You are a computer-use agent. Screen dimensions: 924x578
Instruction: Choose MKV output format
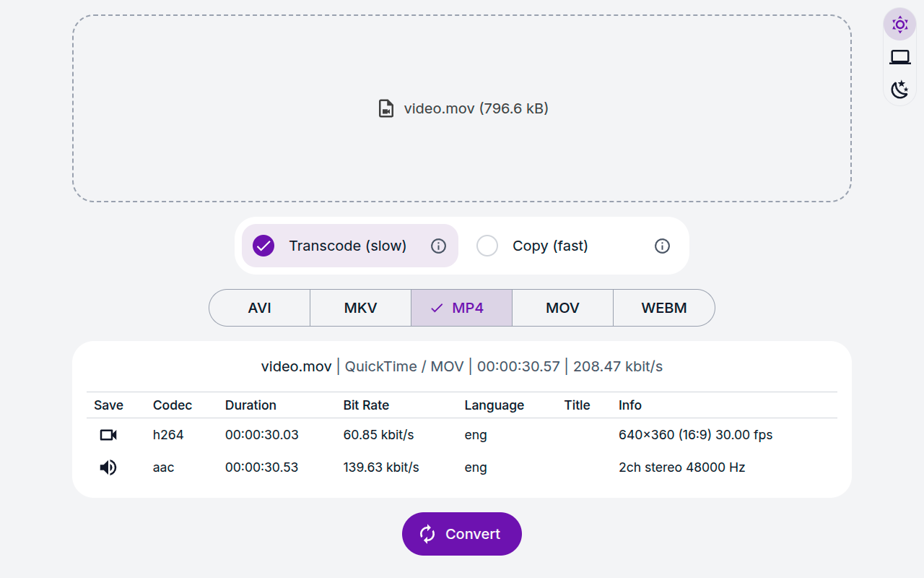[x=361, y=308]
